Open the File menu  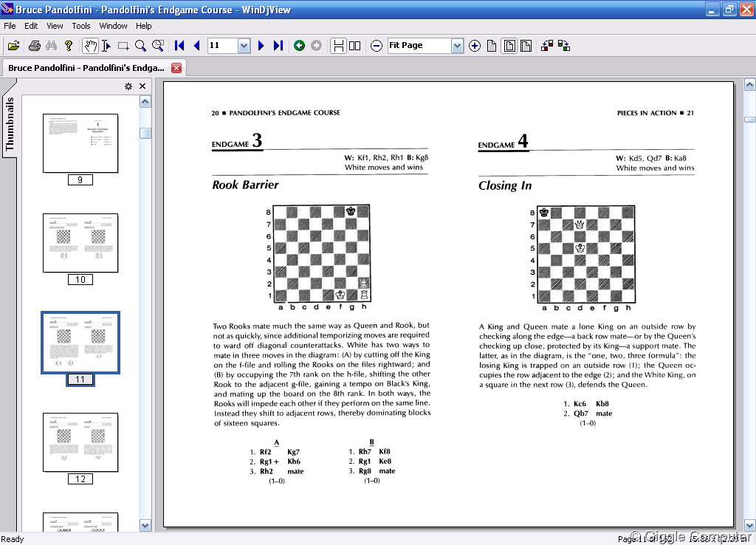point(10,26)
